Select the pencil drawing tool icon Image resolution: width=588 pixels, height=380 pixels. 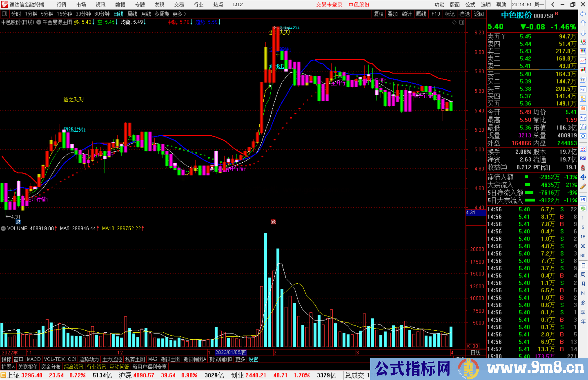click(x=583, y=187)
